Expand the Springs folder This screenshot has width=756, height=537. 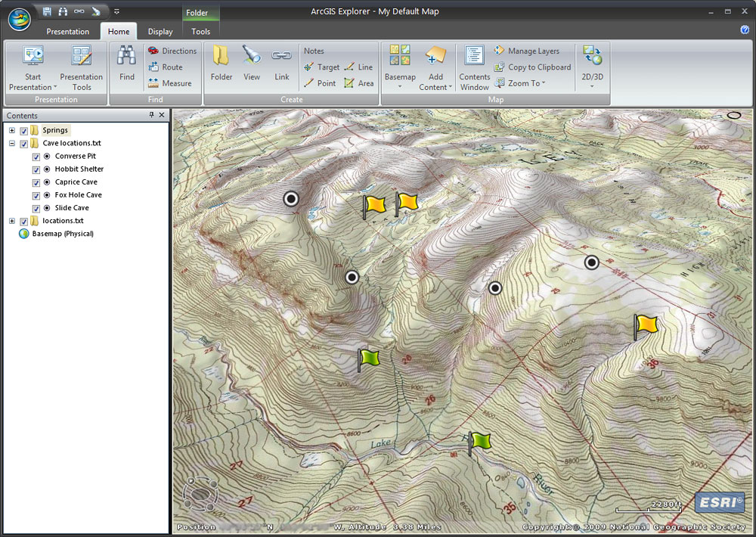pos(12,130)
